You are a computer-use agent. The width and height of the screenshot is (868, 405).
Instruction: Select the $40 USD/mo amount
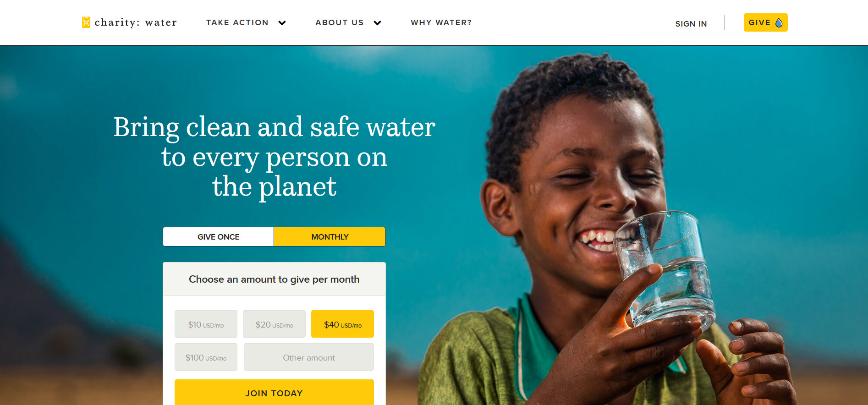[x=342, y=324]
